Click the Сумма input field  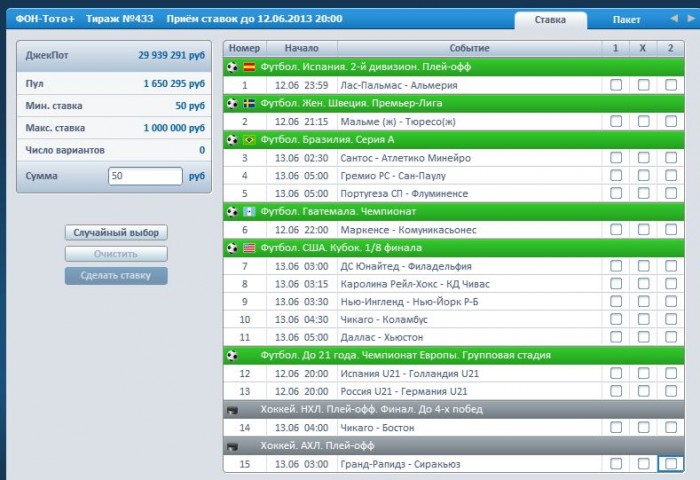coord(145,176)
